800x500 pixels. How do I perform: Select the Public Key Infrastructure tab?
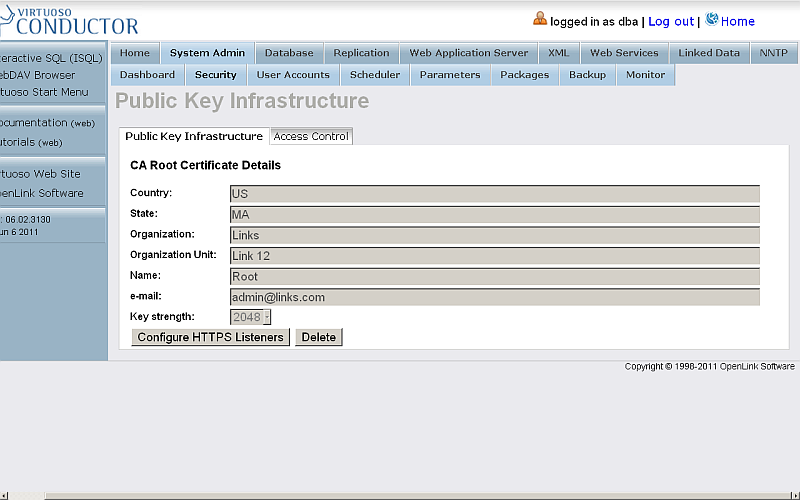(194, 136)
